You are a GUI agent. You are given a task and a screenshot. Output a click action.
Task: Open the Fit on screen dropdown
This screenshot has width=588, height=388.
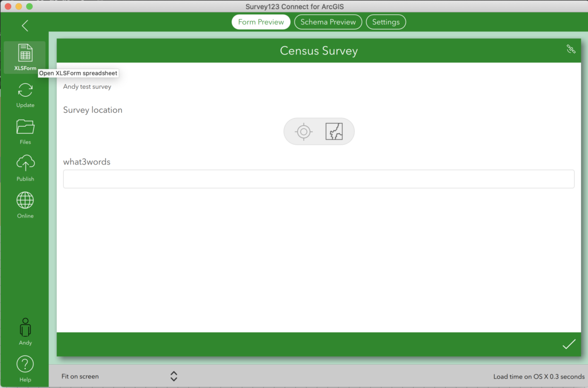click(x=119, y=376)
